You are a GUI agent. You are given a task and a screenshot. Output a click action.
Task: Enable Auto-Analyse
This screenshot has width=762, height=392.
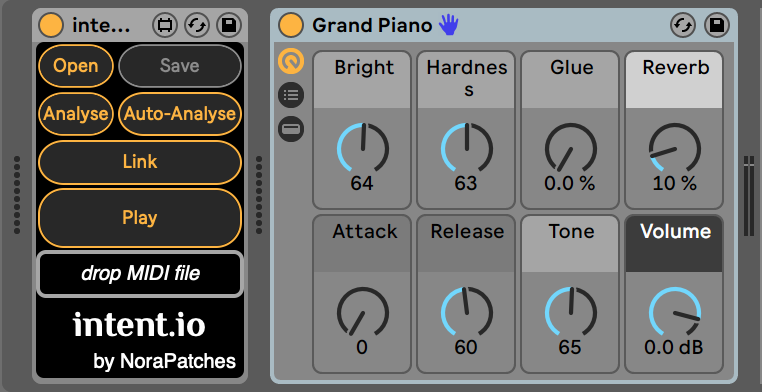[x=180, y=114]
